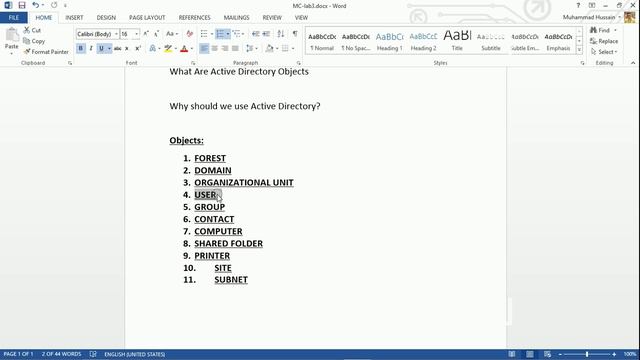Toggle Underline formatting
Image resolution: width=640 pixels, height=360 pixels.
click(x=101, y=49)
